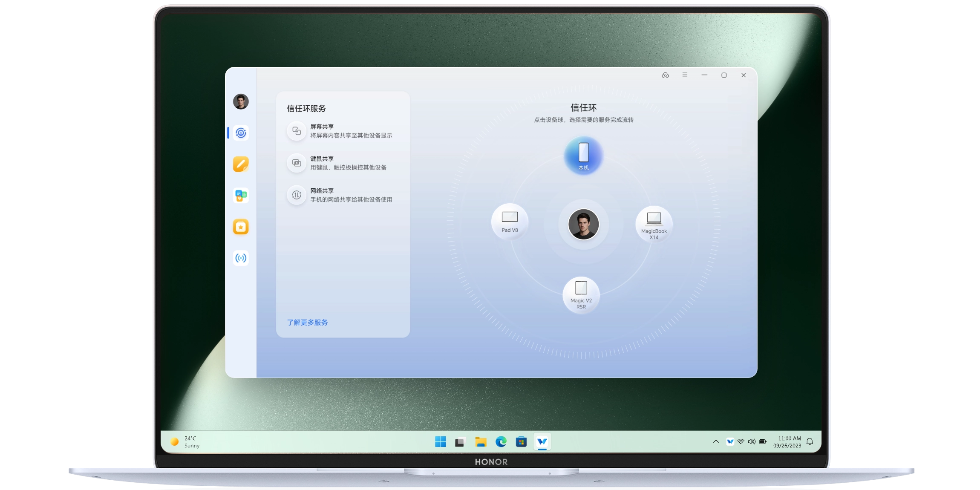Open the orange star favorites sidebar icon
Screen dimensions: 980x490
[241, 227]
